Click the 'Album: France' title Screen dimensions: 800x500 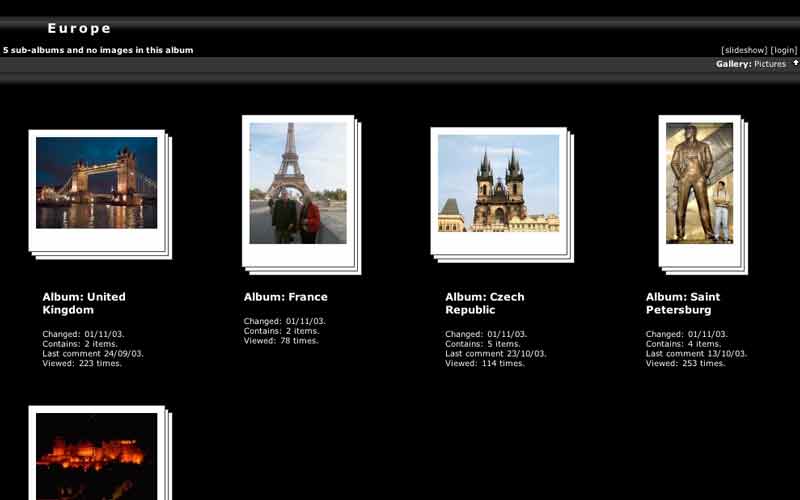pos(286,297)
